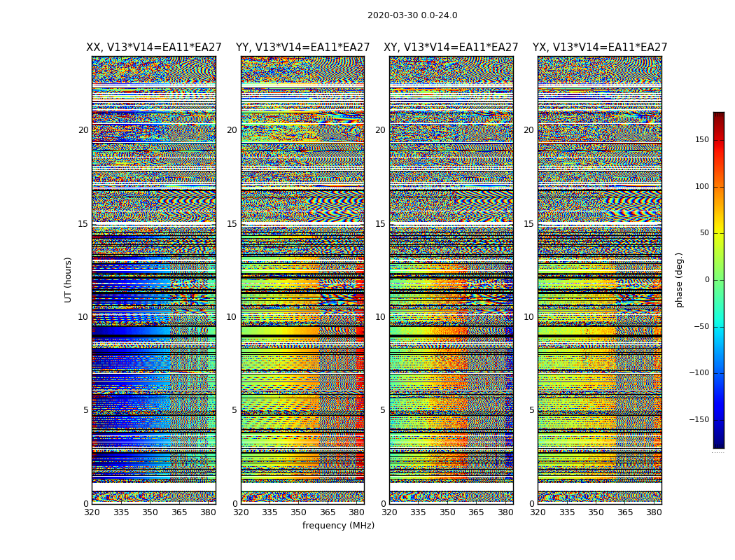735x560 pixels.
Task: Click colorbar tick label 100
Action: click(x=702, y=186)
